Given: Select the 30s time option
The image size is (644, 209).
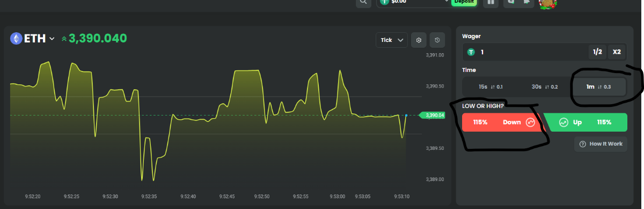Looking at the screenshot, I should [x=544, y=87].
